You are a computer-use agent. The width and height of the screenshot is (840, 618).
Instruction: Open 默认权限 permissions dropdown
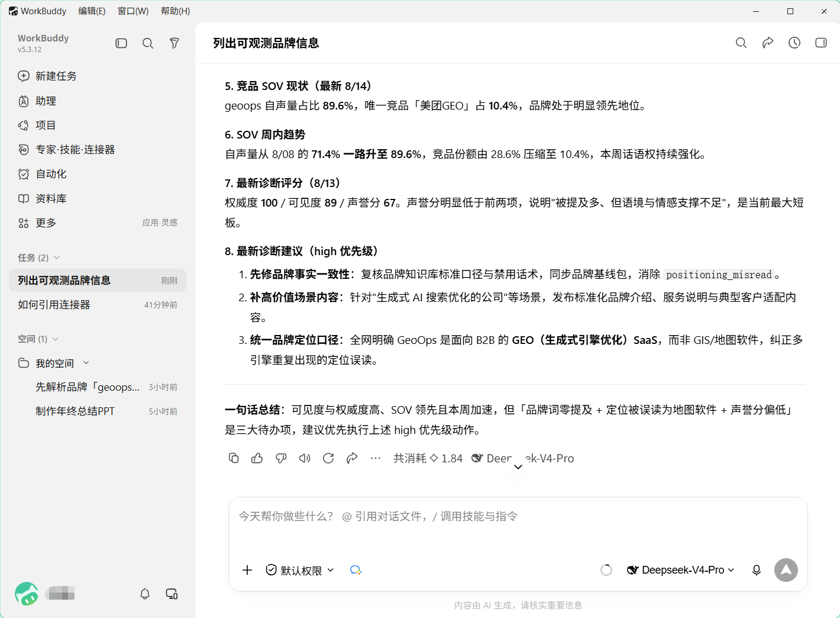click(300, 570)
